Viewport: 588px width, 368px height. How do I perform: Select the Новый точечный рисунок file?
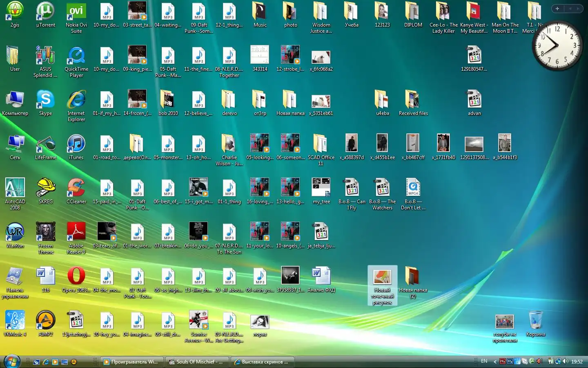[x=382, y=285]
